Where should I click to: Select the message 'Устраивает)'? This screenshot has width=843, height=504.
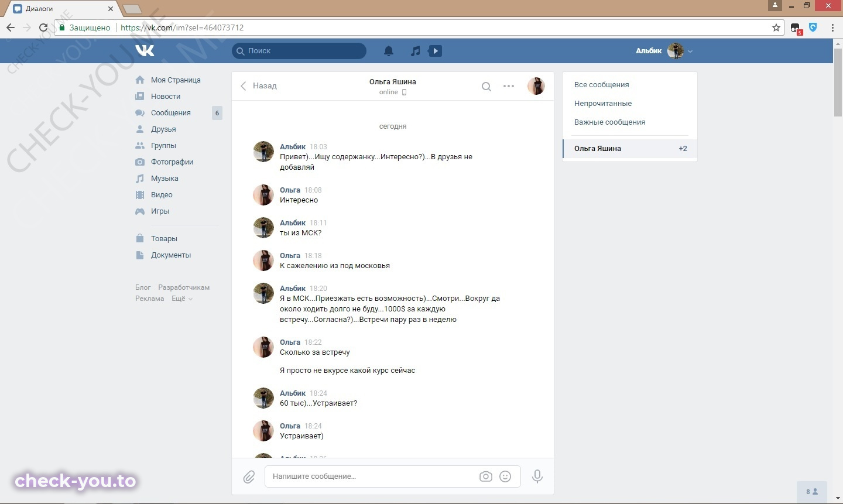click(301, 436)
